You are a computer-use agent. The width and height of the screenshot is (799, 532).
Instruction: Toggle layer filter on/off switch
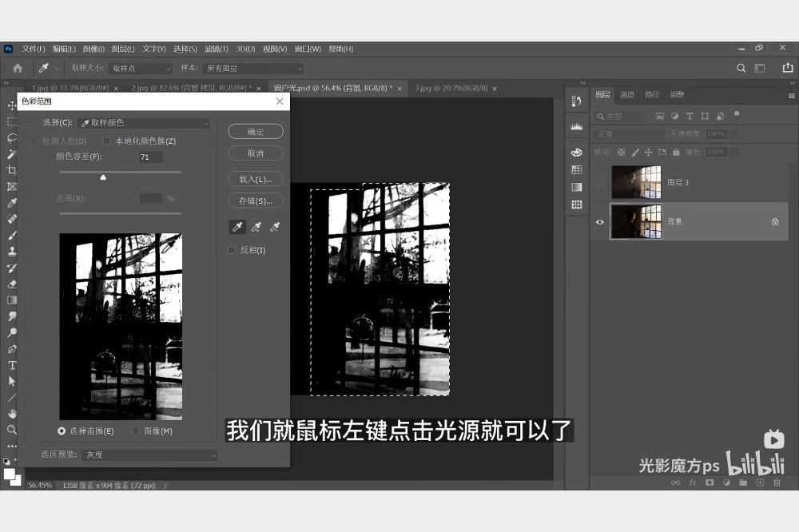point(737,114)
